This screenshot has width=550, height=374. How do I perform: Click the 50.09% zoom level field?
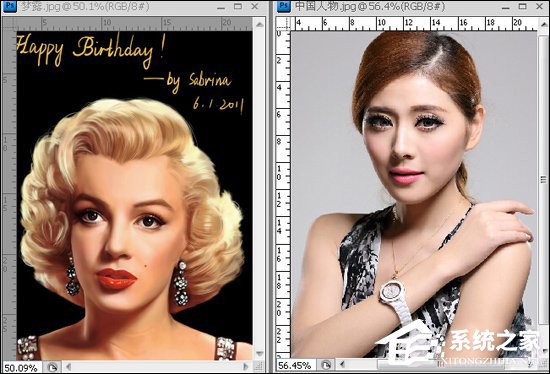click(21, 368)
